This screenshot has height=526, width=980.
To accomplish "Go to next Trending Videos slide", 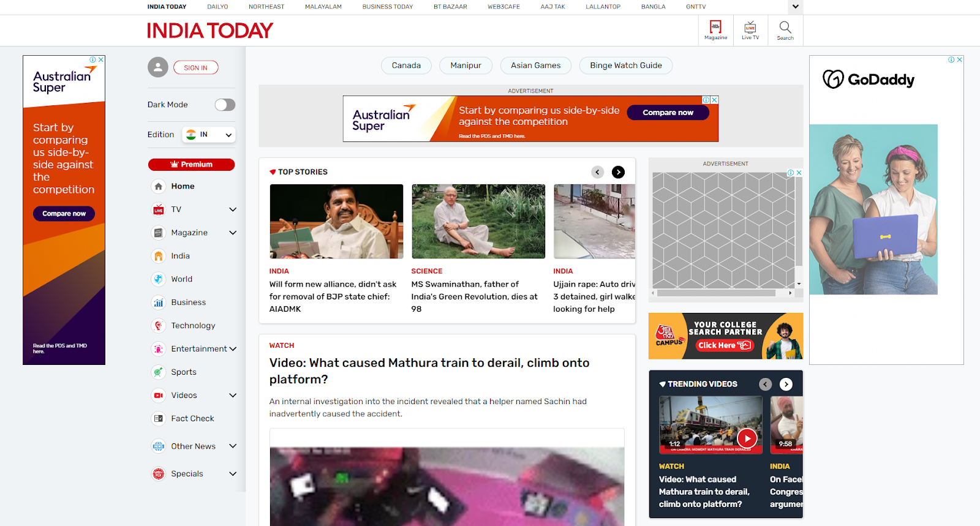I will click(x=786, y=384).
